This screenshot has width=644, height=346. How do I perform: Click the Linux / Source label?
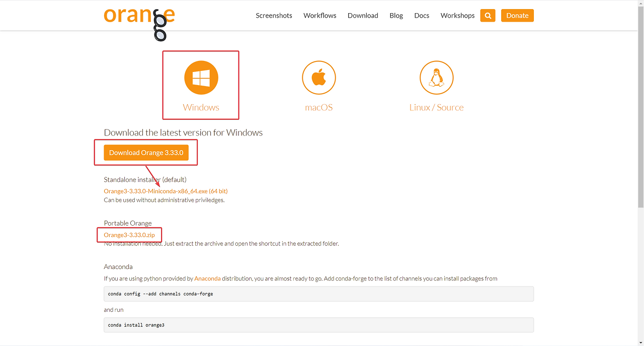coord(437,107)
